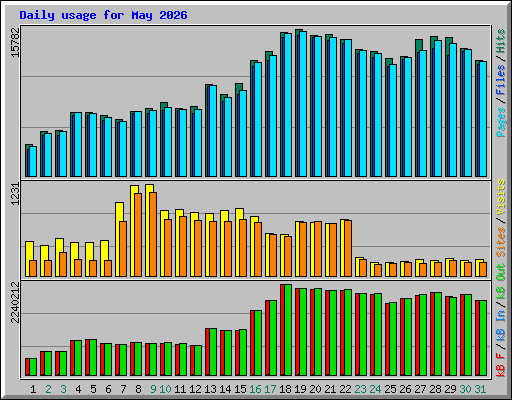512x400 pixels.
Task: Click day label 5 on the x-axis
Action: (93, 389)
